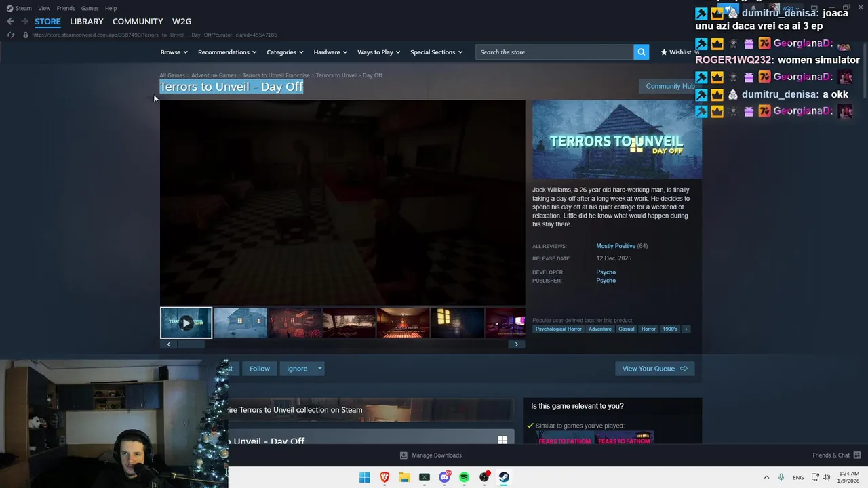Open the Mostly Positive reviews link
The width and height of the screenshot is (868, 488).
tap(616, 246)
